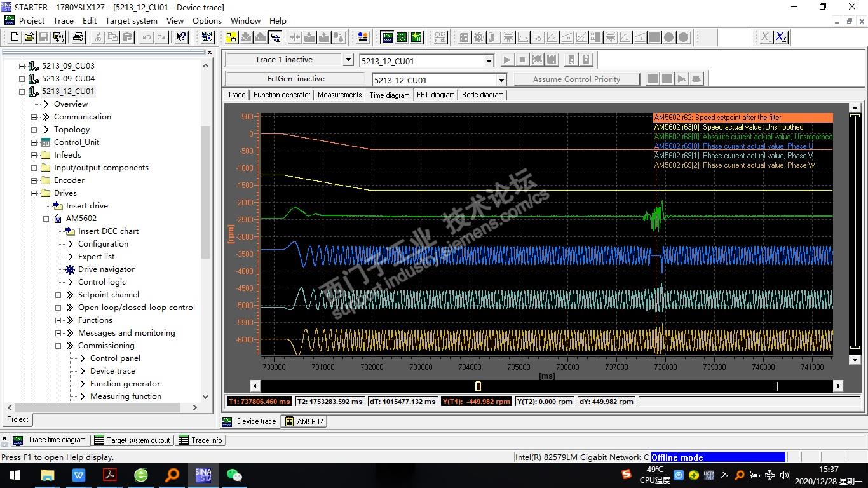
Task: Open the Target system menu
Action: 132,20
